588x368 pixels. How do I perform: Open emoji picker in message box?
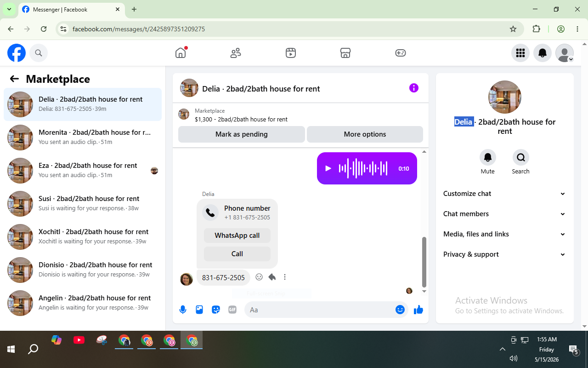400,310
